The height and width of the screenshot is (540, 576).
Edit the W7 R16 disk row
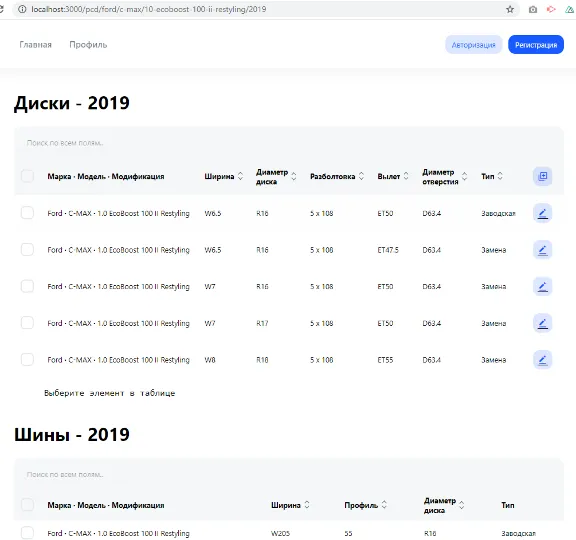(542, 287)
